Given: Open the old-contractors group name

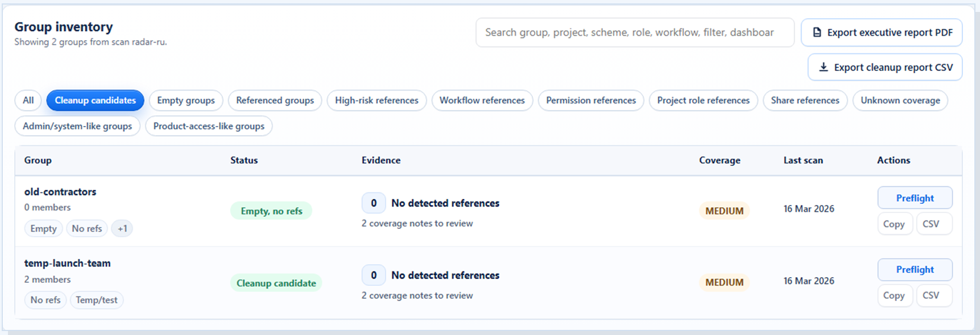Looking at the screenshot, I should [60, 192].
